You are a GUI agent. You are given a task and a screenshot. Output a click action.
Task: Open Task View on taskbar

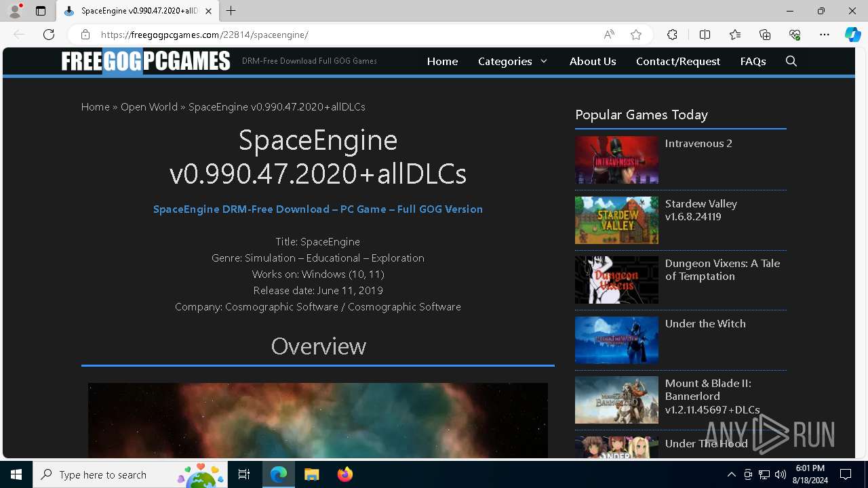point(244,474)
